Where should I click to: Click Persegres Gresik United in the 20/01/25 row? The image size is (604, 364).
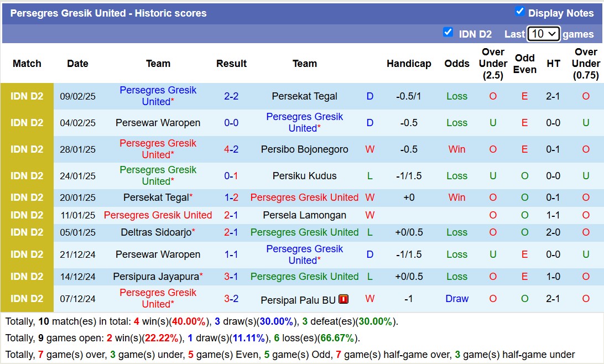point(305,197)
